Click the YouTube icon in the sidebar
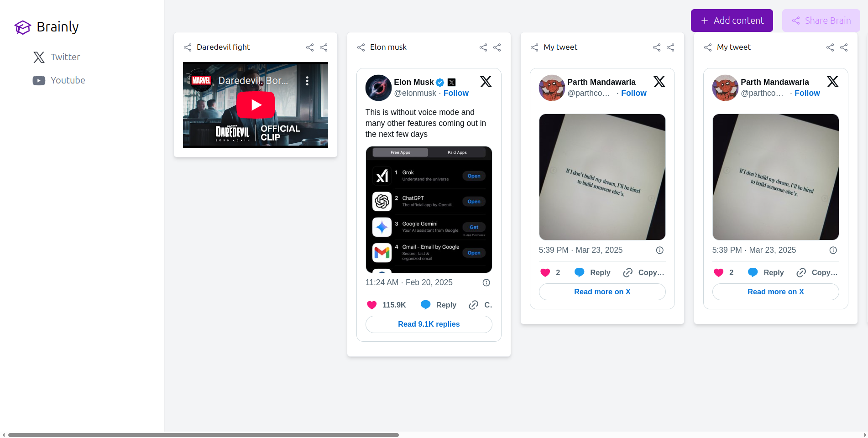868x438 pixels. pos(39,80)
